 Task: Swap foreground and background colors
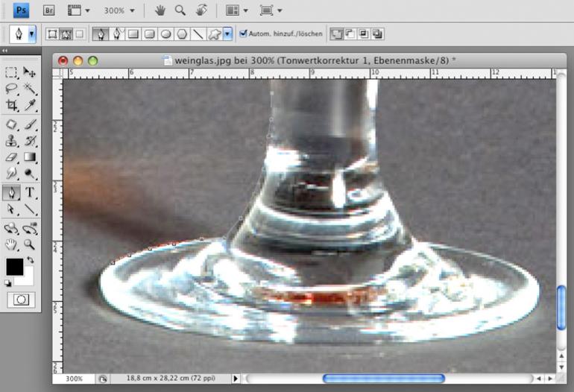click(30, 260)
